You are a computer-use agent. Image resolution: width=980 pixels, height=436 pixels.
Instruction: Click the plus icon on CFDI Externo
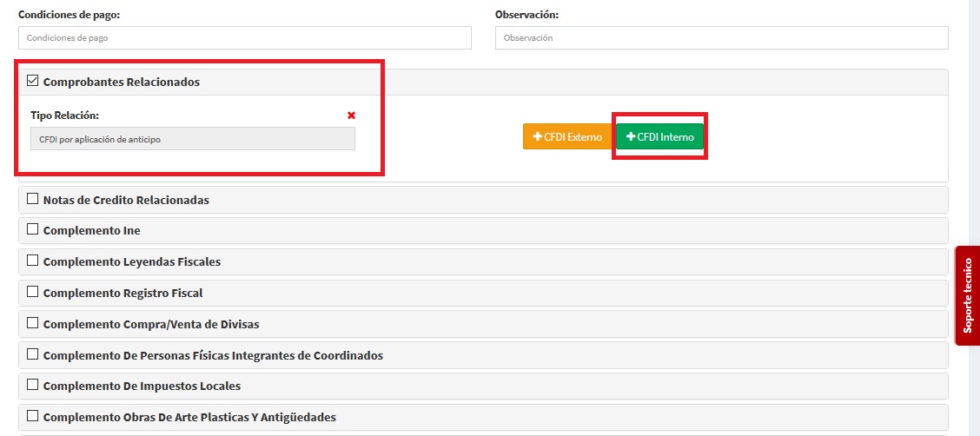pyautogui.click(x=538, y=137)
